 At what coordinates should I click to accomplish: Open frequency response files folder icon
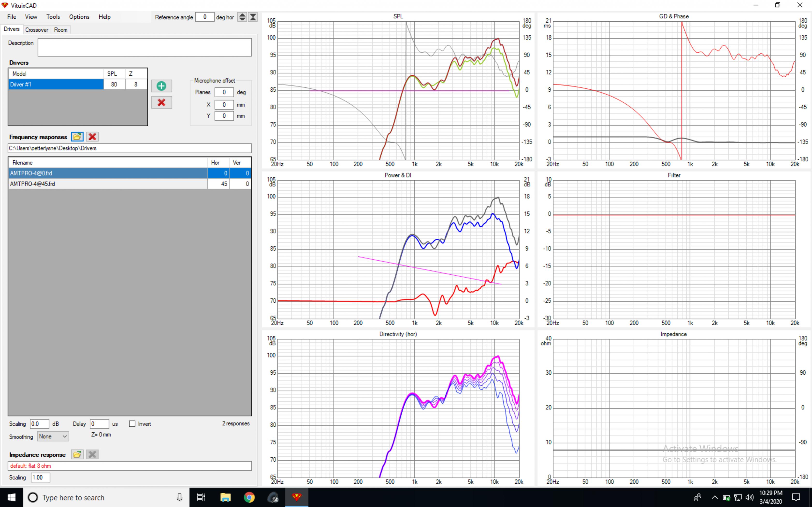(77, 136)
